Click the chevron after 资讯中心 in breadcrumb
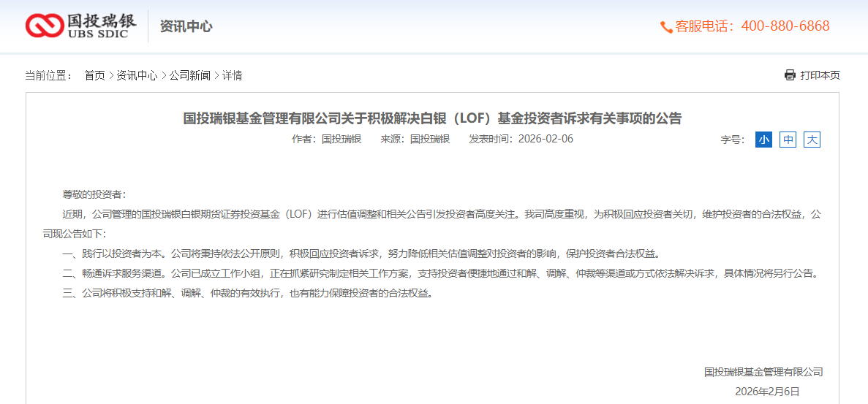This screenshot has height=404, width=868. [x=164, y=75]
